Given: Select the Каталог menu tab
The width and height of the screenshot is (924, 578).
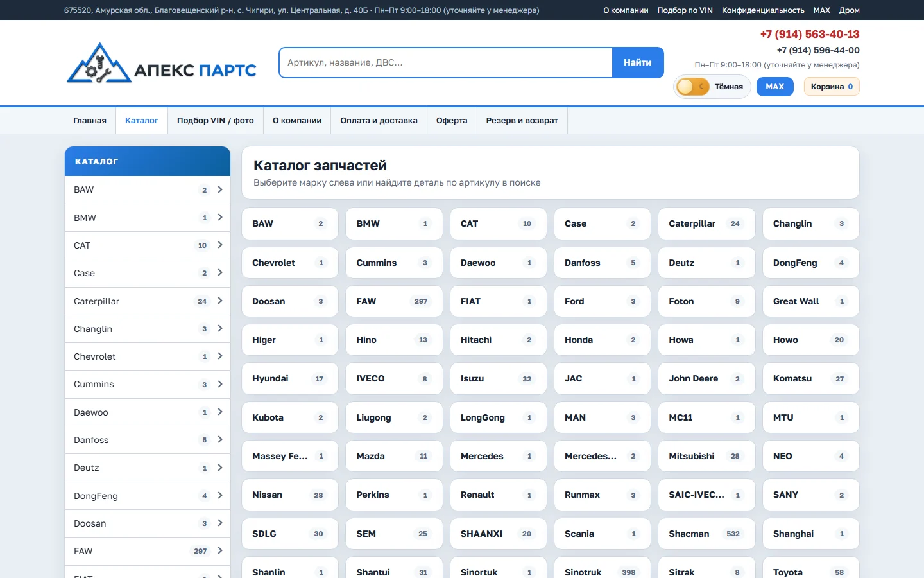Looking at the screenshot, I should coord(142,120).
